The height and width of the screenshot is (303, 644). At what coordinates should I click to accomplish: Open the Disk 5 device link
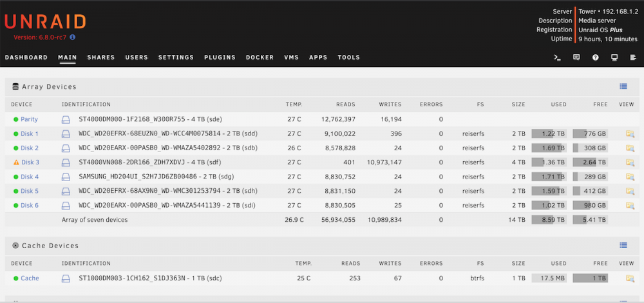pyautogui.click(x=30, y=191)
